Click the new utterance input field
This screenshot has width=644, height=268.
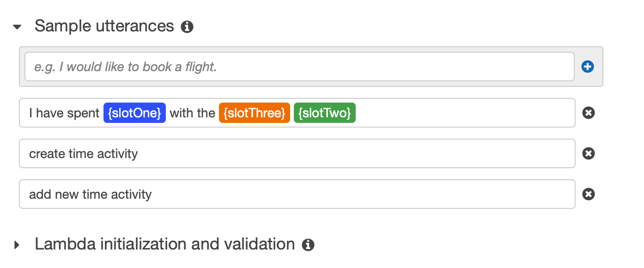tap(299, 67)
